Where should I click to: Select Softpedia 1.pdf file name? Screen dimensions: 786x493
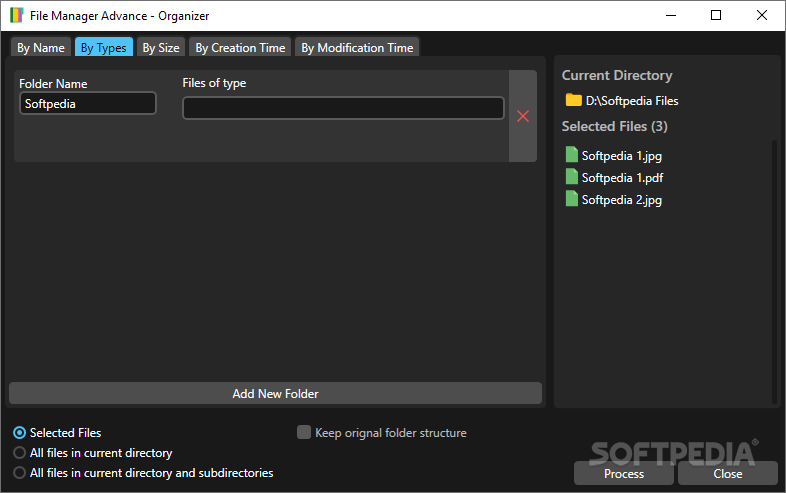(x=622, y=178)
